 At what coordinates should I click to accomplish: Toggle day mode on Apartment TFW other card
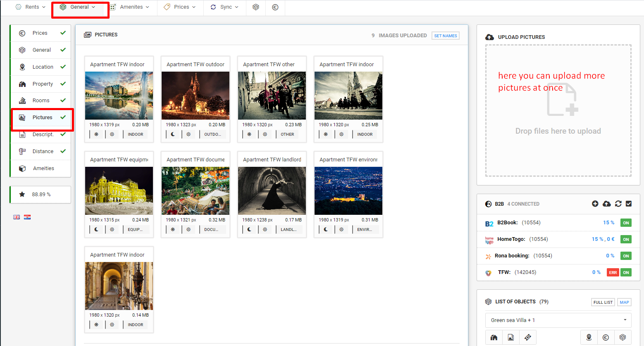coord(249,134)
